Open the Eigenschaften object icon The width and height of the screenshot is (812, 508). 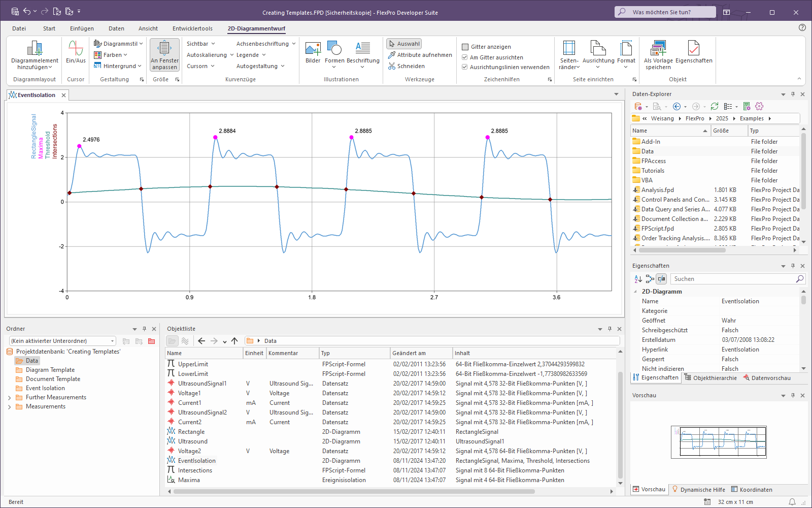coord(694,49)
